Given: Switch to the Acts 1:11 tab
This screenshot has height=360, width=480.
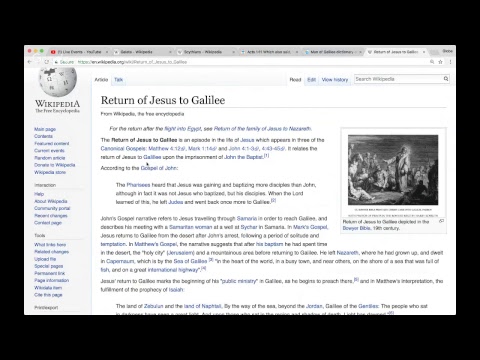Looking at the screenshot, I should (269, 52).
